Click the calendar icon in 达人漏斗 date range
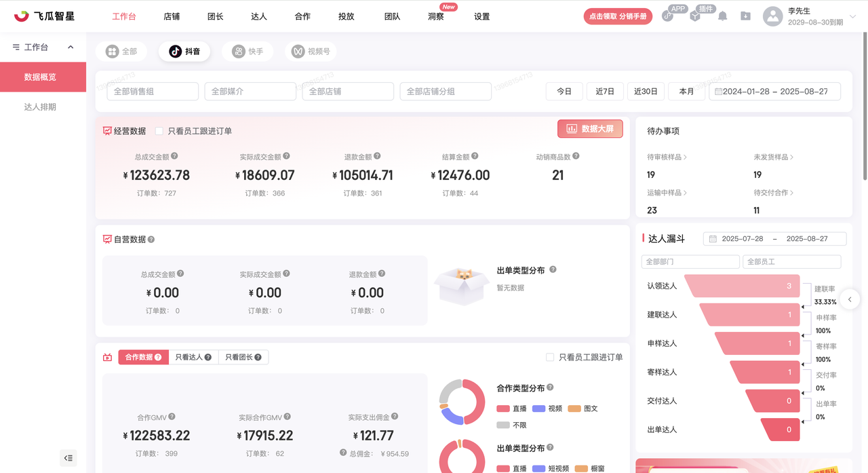868x473 pixels. pyautogui.click(x=713, y=239)
